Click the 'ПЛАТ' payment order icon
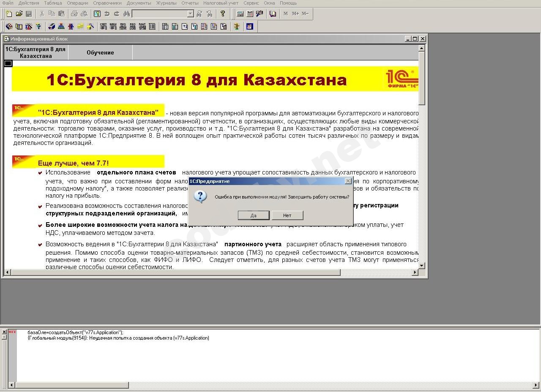 tap(142, 26)
